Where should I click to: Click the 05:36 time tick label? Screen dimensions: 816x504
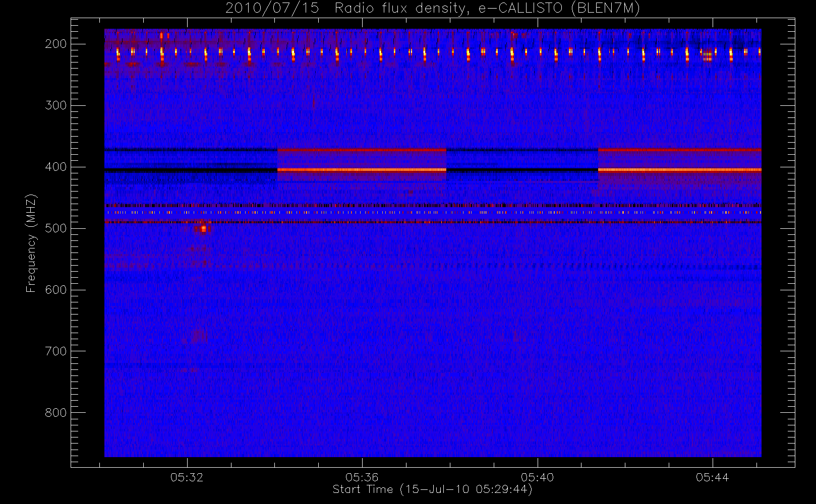coord(362,477)
